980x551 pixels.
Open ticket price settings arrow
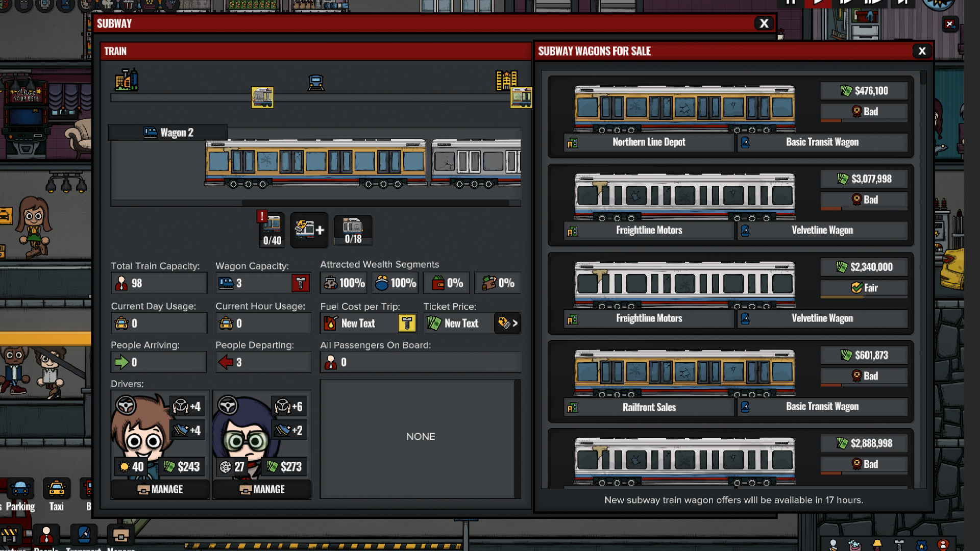tap(507, 323)
